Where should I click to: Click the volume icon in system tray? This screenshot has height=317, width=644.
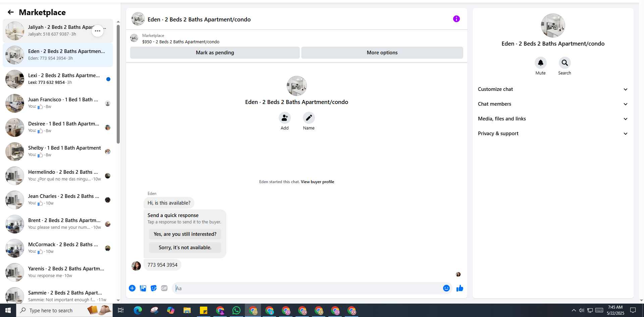pyautogui.click(x=582, y=310)
